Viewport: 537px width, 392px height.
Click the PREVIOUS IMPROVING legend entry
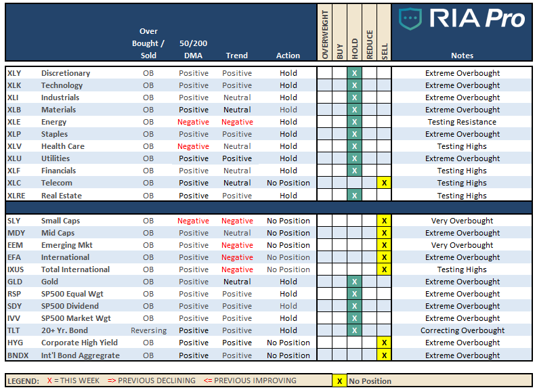(x=250, y=380)
